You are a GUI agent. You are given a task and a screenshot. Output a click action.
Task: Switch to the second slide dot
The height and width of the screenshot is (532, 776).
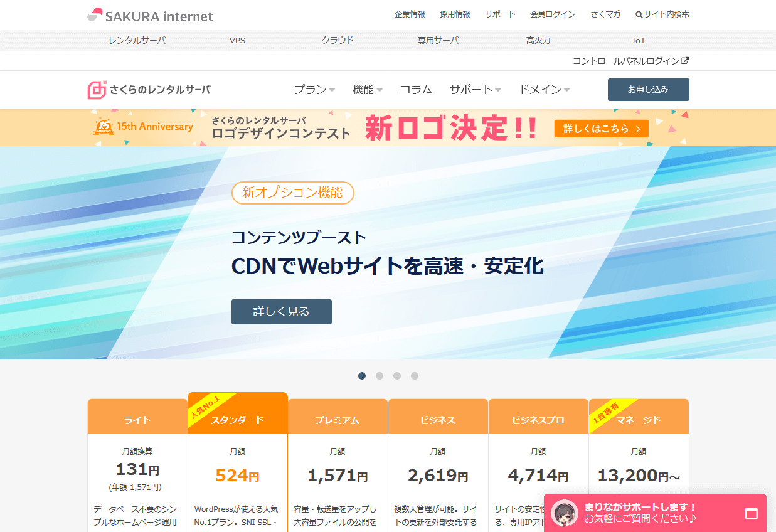point(380,376)
